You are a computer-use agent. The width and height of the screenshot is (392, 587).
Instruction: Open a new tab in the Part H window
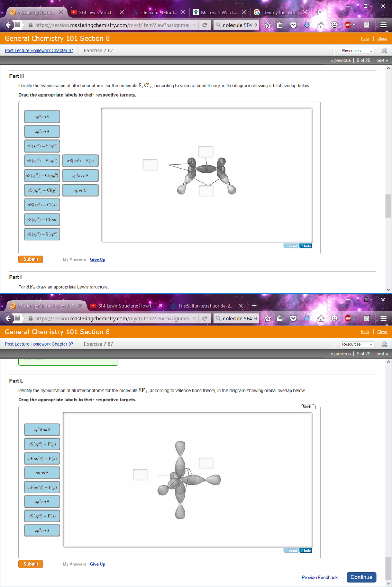[318, 12]
